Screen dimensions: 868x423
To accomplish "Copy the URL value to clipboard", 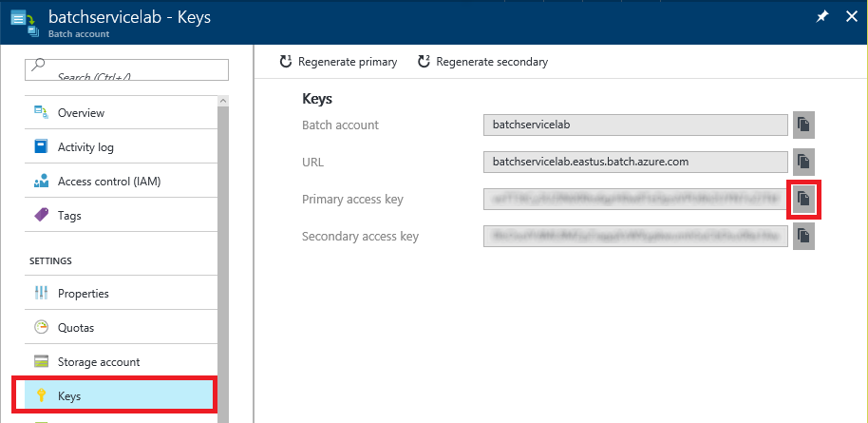I will (803, 162).
